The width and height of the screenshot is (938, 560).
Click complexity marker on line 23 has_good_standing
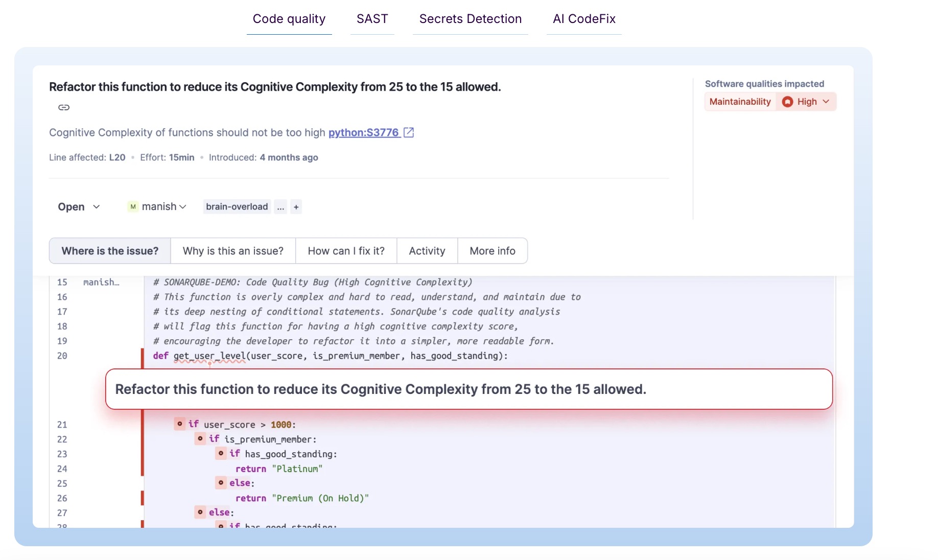[221, 453]
